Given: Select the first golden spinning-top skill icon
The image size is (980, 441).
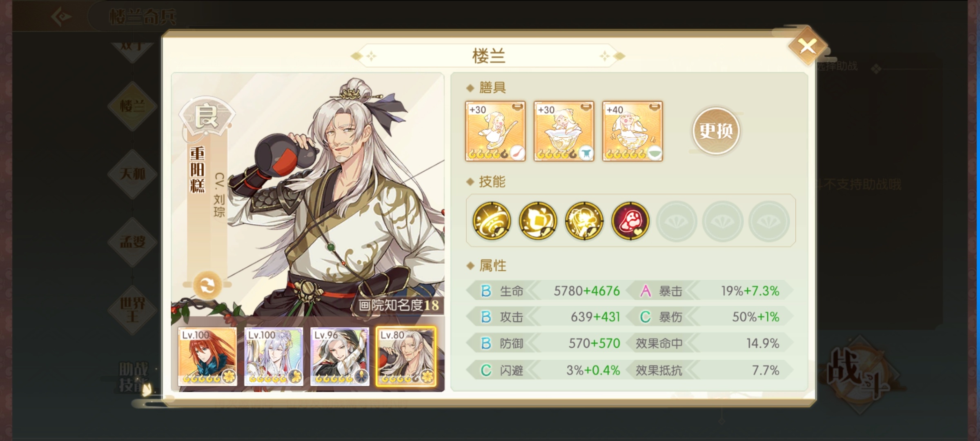Looking at the screenshot, I should [x=491, y=220].
